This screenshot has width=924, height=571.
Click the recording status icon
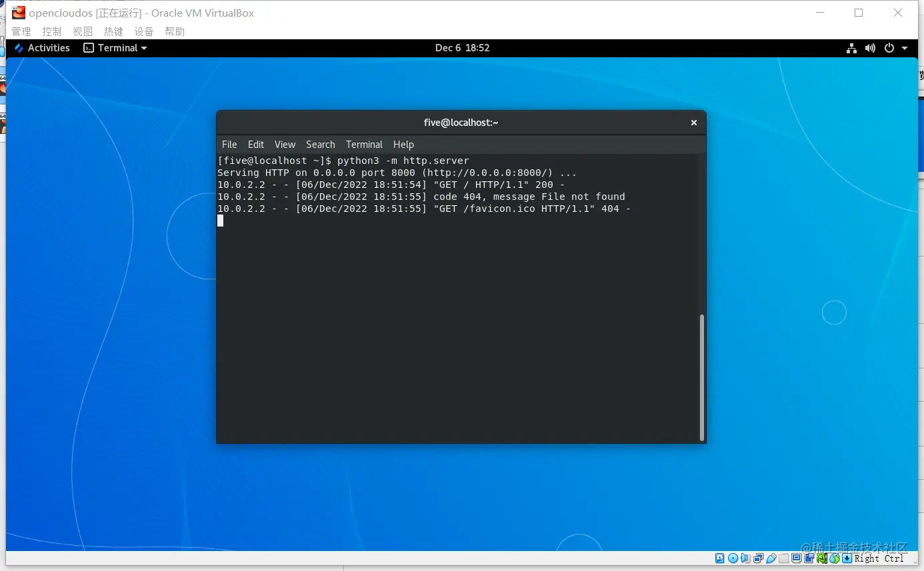point(809,558)
